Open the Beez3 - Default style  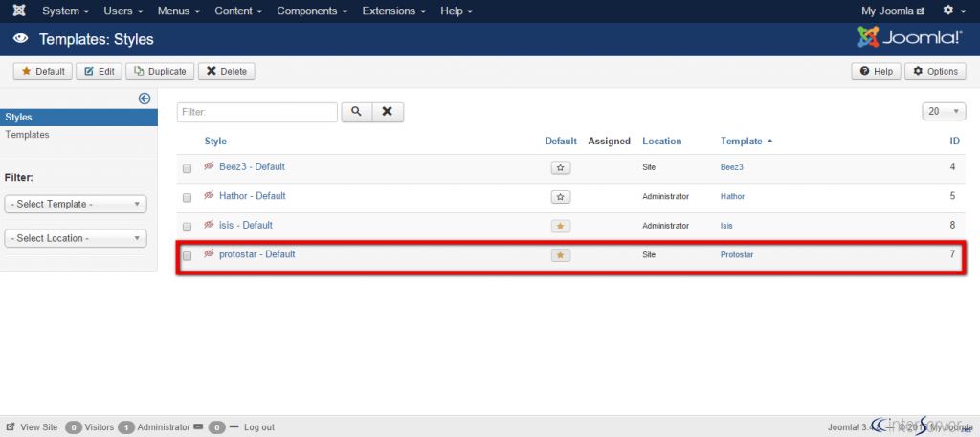[252, 166]
